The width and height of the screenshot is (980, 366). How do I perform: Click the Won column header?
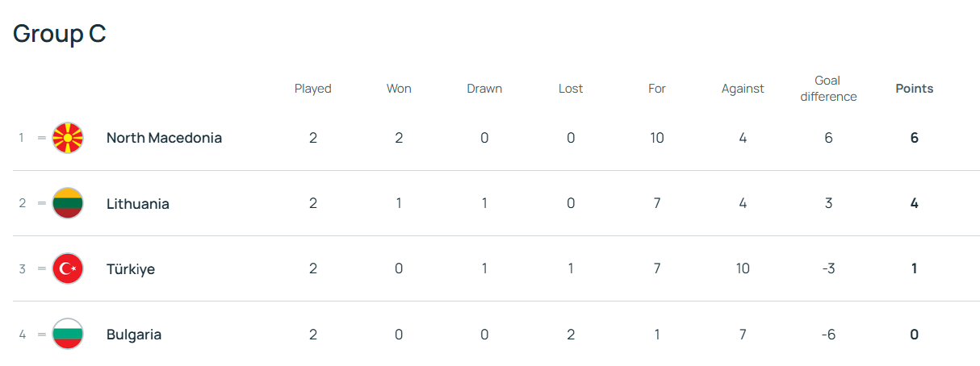(x=399, y=89)
